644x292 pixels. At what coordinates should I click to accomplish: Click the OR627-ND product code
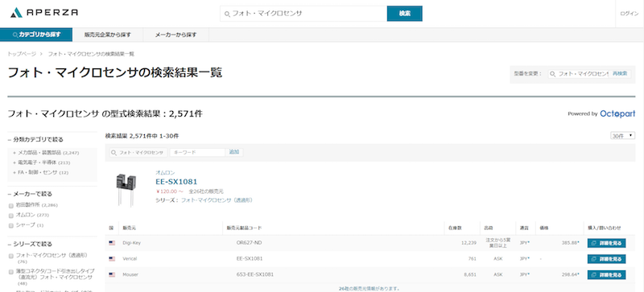click(x=249, y=243)
